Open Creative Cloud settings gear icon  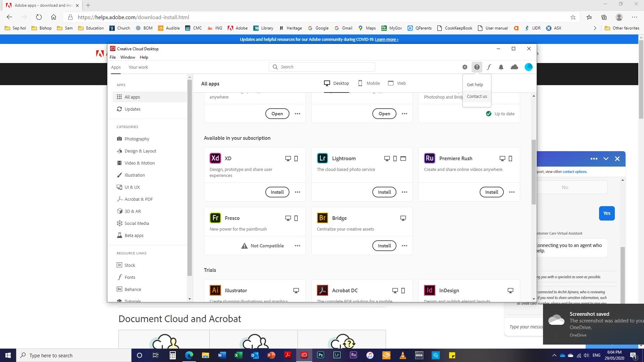click(465, 67)
